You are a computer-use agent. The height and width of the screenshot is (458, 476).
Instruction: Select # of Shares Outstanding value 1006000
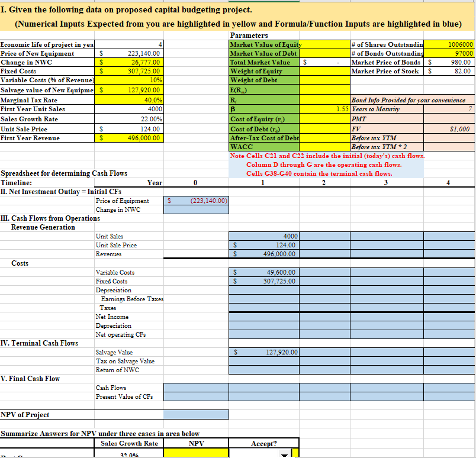click(x=449, y=44)
